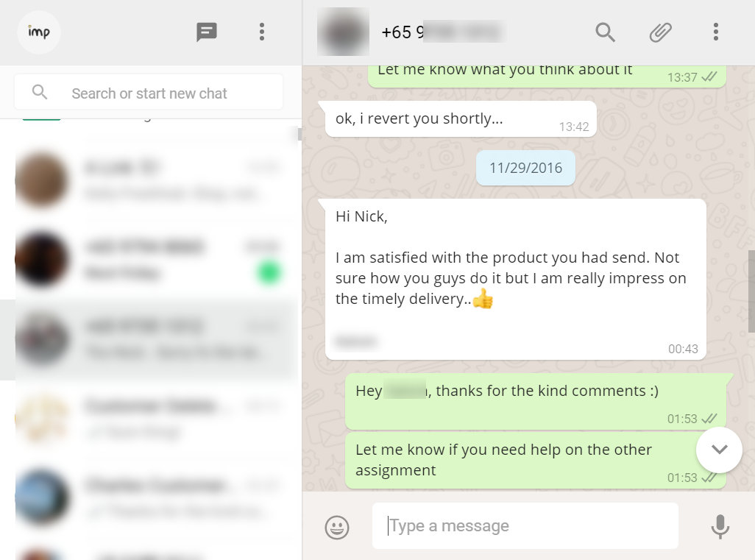
Task: Open the sidebar three-dot menu
Action: point(262,32)
